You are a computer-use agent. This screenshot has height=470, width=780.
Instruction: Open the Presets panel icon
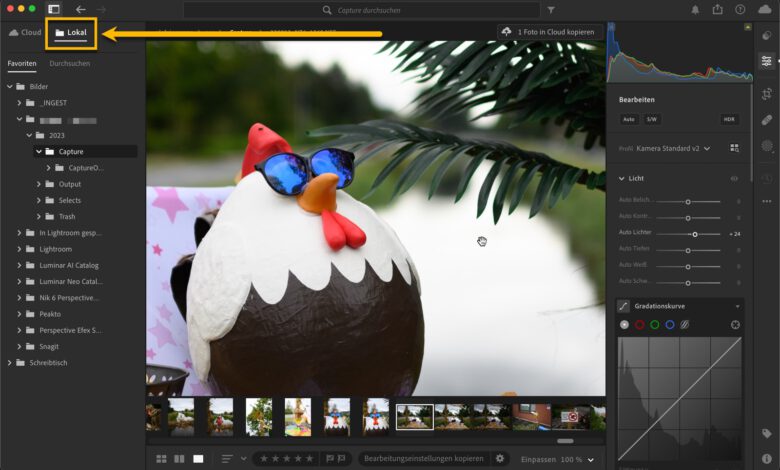766,34
